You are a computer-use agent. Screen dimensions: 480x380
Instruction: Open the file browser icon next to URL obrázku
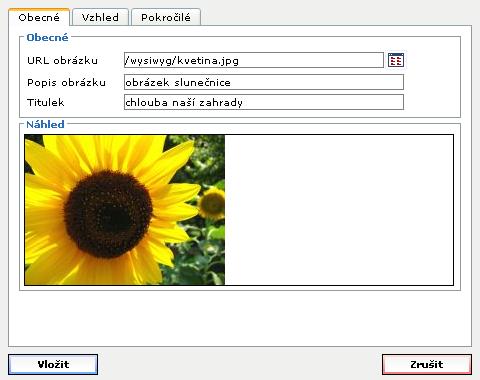pyautogui.click(x=396, y=60)
